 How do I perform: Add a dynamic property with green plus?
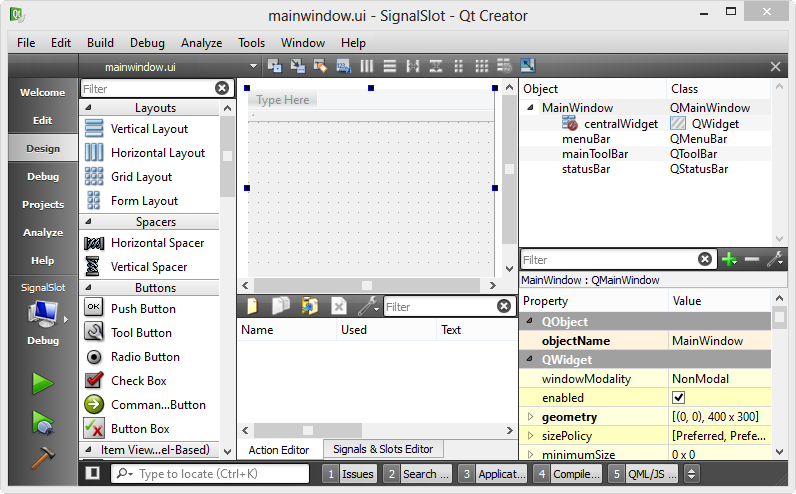[729, 259]
